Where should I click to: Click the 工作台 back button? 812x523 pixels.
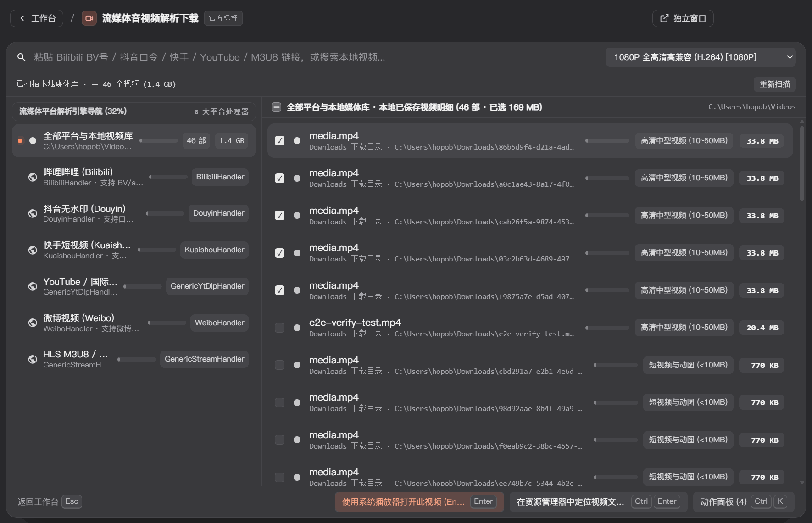click(x=37, y=18)
